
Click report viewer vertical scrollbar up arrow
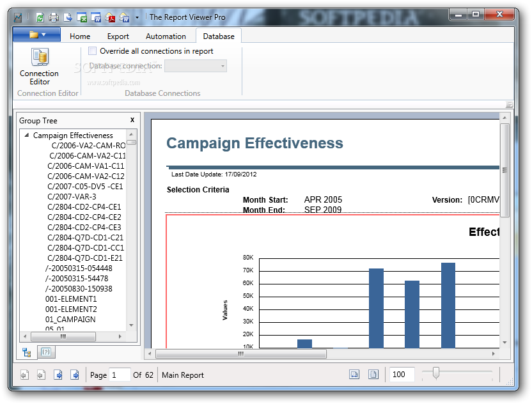click(505, 118)
